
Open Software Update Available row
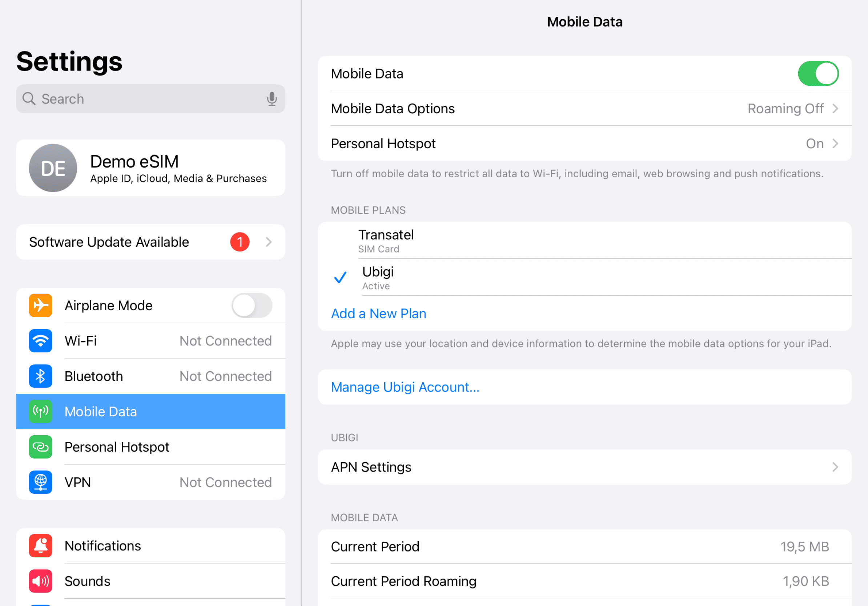(150, 242)
